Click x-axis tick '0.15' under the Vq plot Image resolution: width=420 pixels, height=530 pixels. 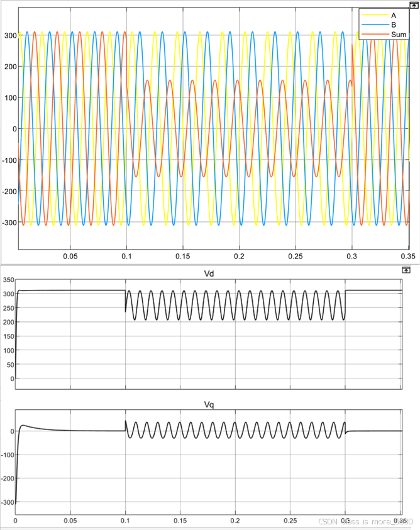tap(180, 521)
